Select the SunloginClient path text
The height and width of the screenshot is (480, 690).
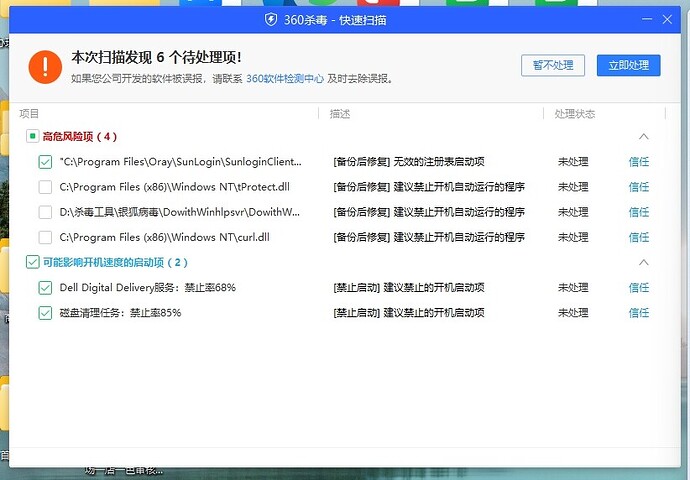pyautogui.click(x=181, y=162)
